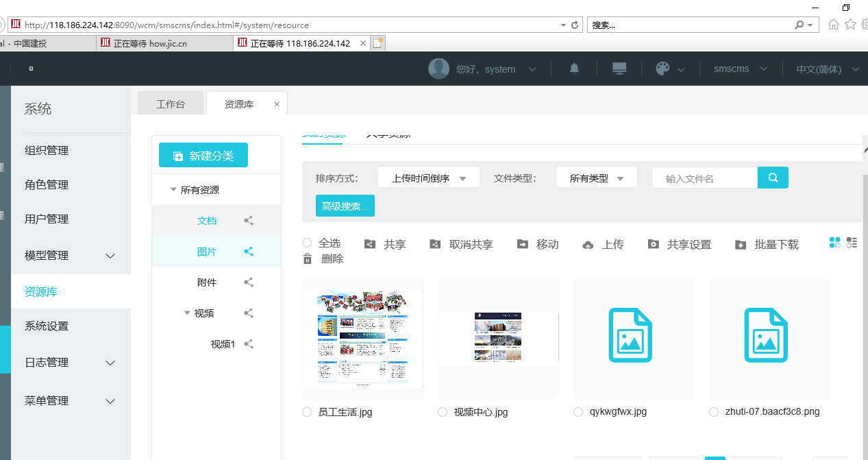The height and width of the screenshot is (460, 868).
Task: Click the 上传 upload toolbar item
Action: [x=603, y=245]
